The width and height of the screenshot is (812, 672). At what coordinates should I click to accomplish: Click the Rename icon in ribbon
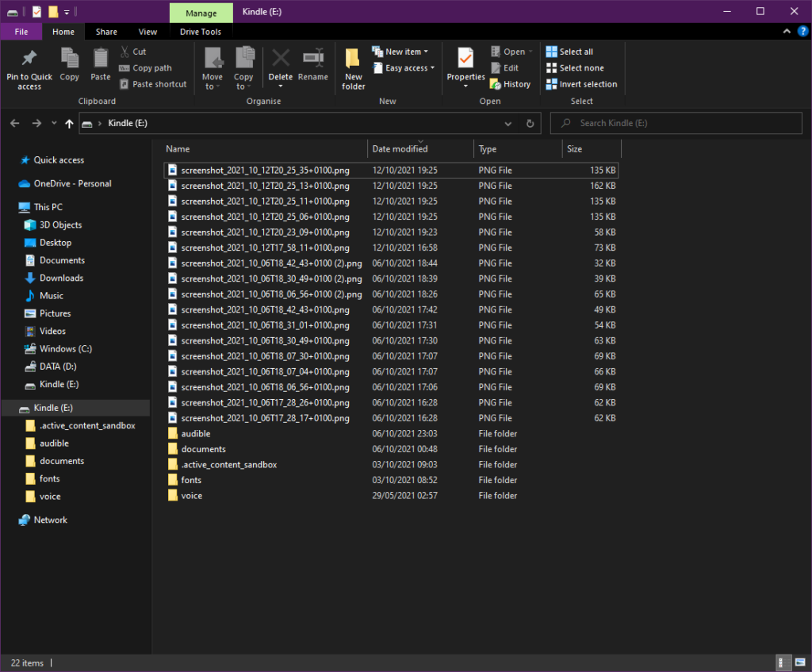[312, 58]
